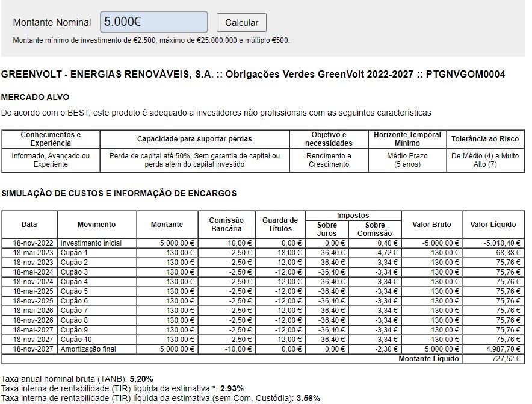Click the 'Médio Prazo (5 anos)' cell
The height and width of the screenshot is (404, 532).
click(407, 160)
